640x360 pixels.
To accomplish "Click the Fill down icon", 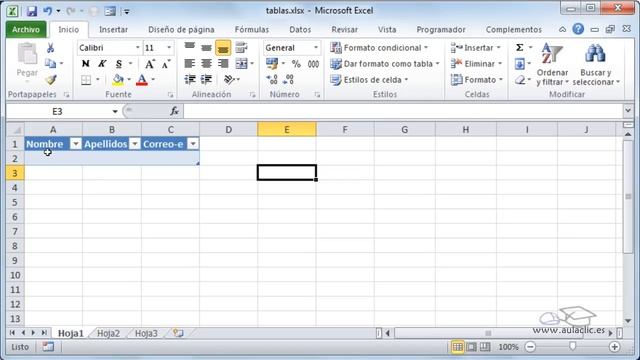I will (520, 64).
